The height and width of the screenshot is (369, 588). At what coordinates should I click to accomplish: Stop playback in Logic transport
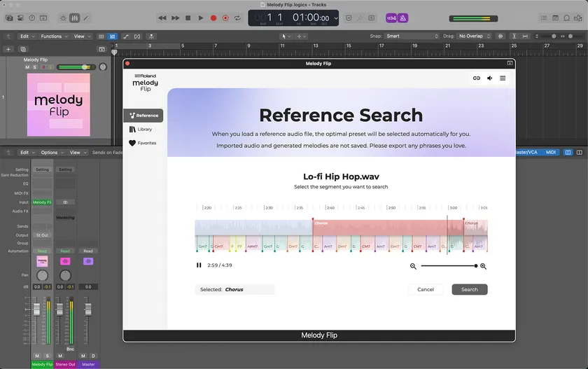click(188, 18)
